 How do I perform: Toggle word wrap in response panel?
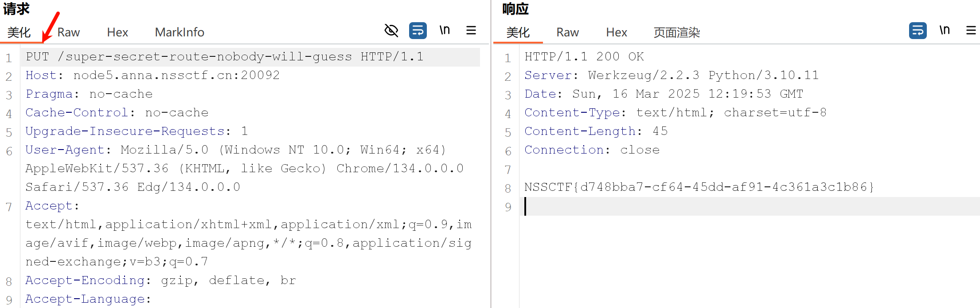point(918,31)
